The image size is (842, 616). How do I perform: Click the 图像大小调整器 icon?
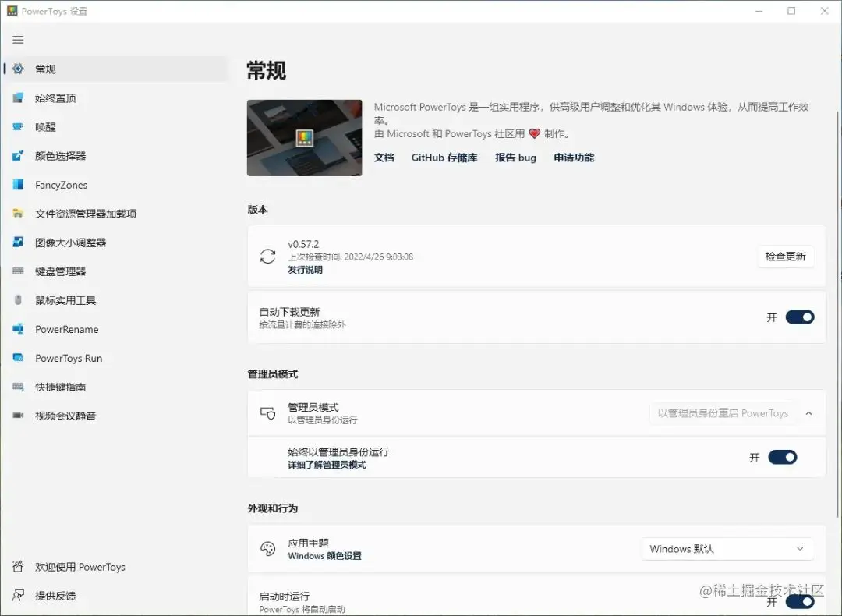coord(18,243)
